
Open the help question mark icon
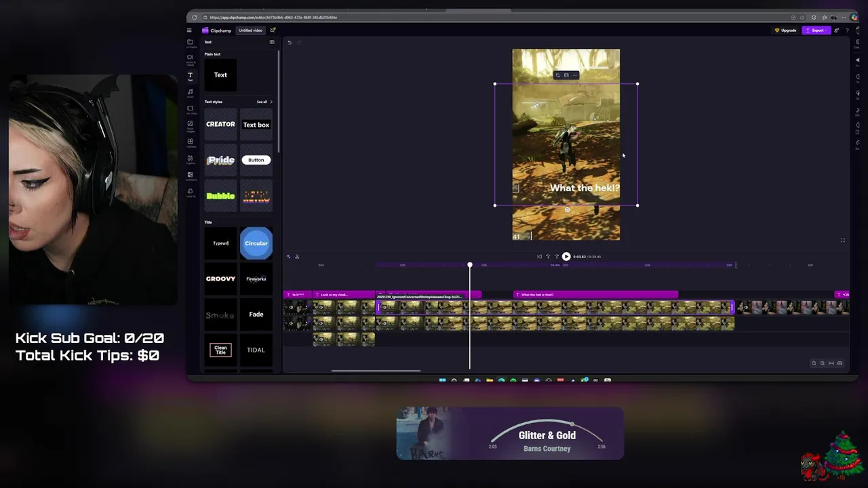tap(846, 30)
